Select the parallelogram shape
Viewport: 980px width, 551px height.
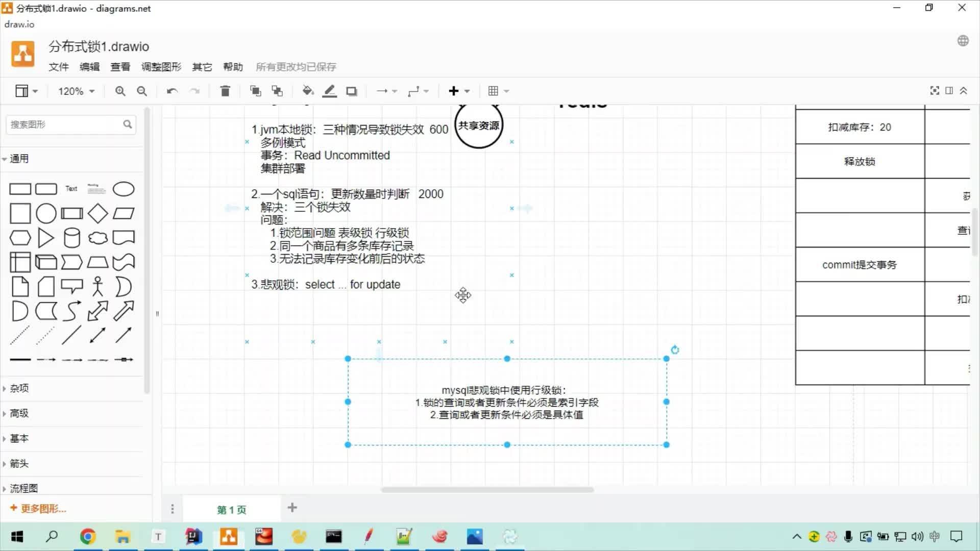124,213
